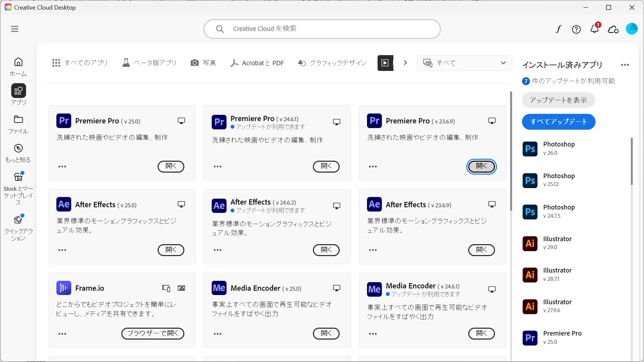Click the すべてアップデート button
644x362 pixels.
pyautogui.click(x=559, y=122)
